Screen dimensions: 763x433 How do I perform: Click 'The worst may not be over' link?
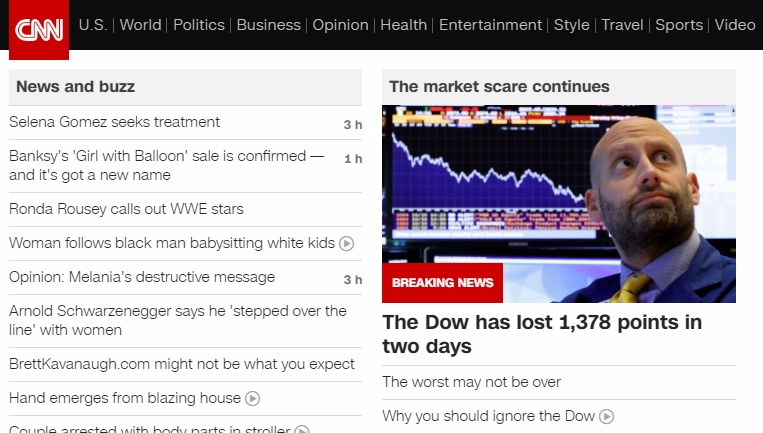point(471,382)
